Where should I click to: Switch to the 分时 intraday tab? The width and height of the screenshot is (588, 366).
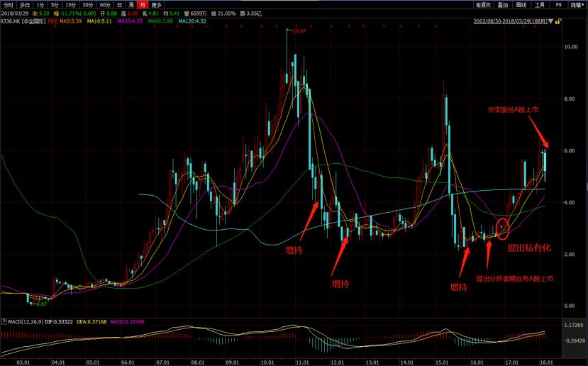[9, 5]
